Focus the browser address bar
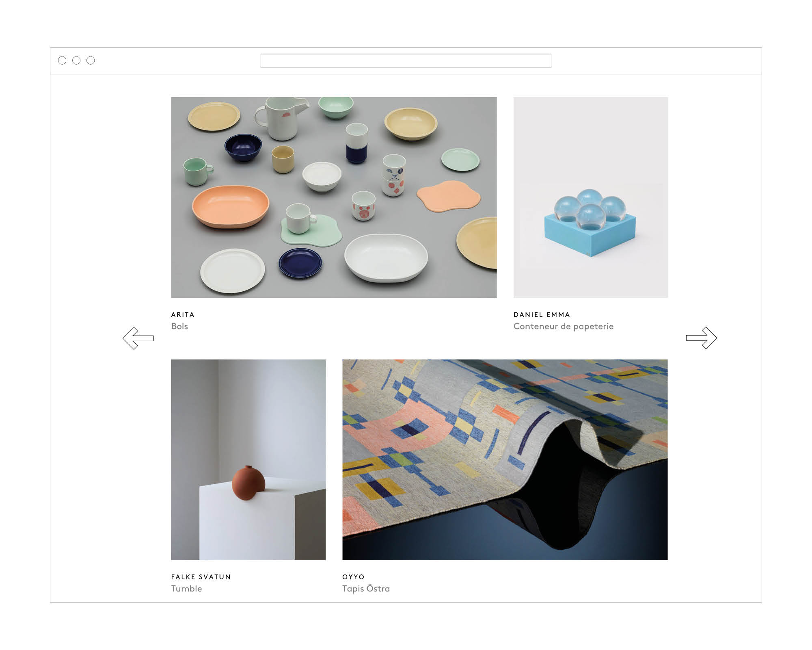812x650 pixels. click(x=406, y=61)
